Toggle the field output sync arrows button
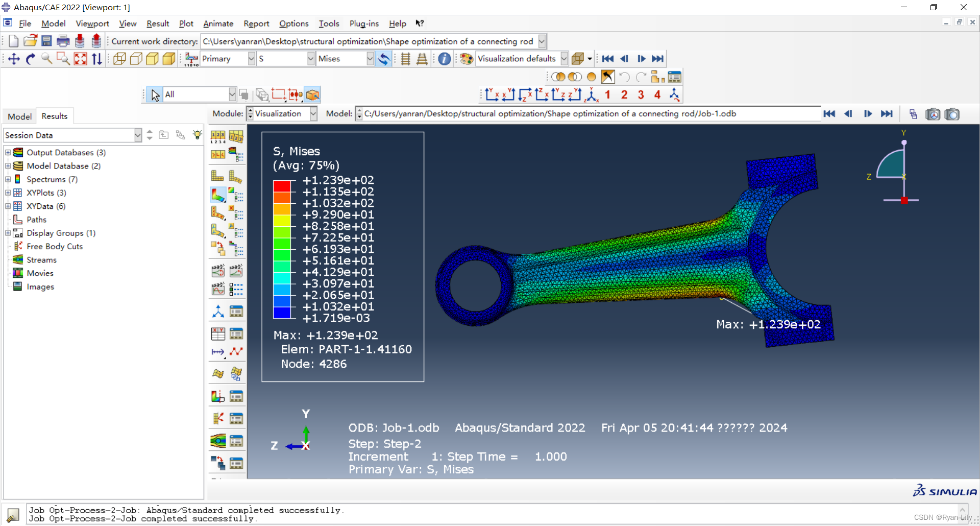This screenshot has height=526, width=980. click(x=384, y=59)
